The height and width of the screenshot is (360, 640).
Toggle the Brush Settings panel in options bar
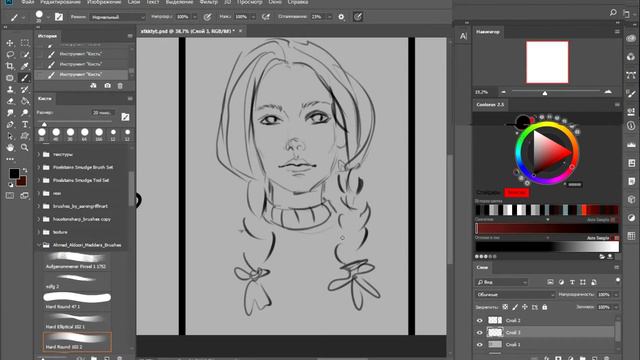pos(59,17)
